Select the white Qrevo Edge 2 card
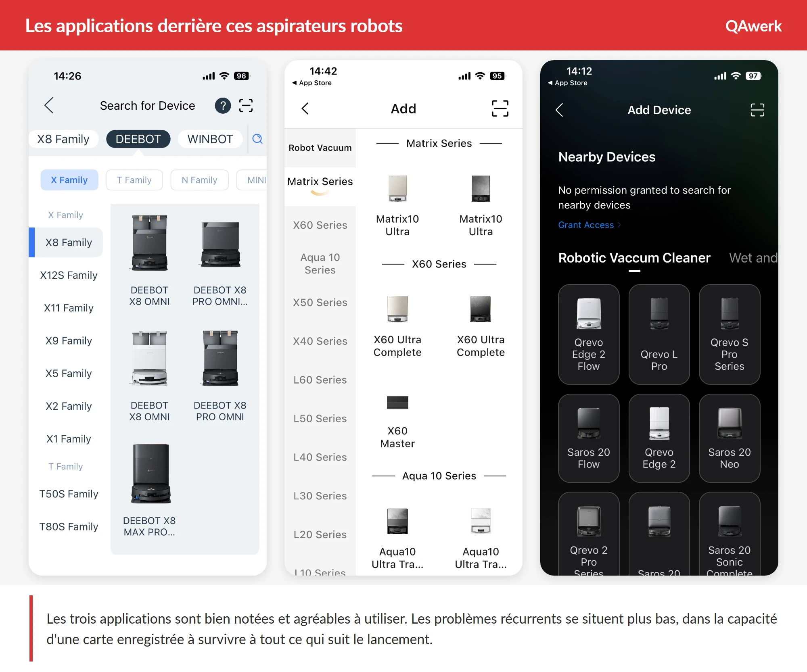Viewport: 807px width, 672px height. pos(659,438)
